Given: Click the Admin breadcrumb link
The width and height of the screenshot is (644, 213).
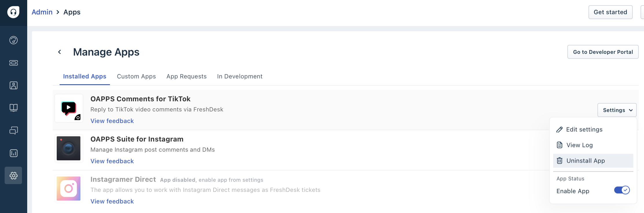Looking at the screenshot, I should [42, 12].
